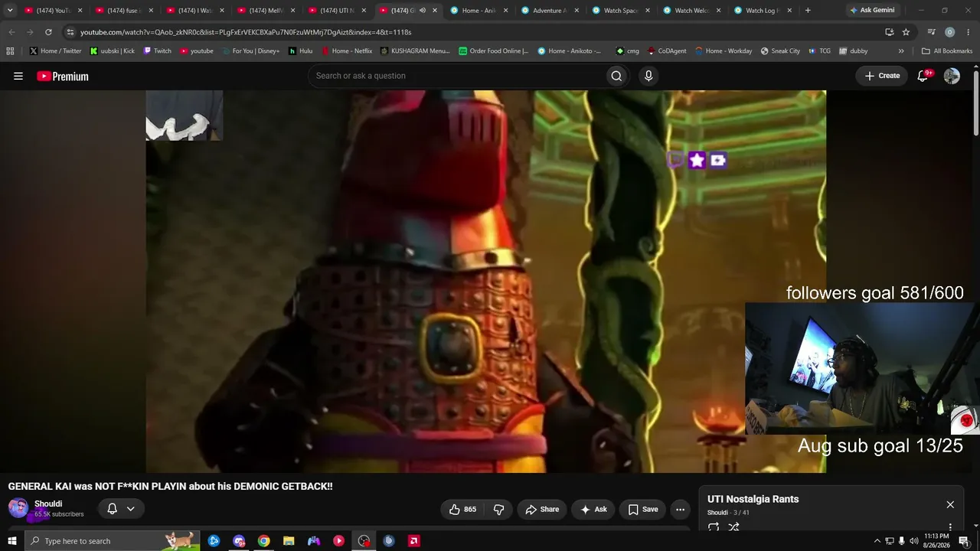Switch to the Home - Anikoto tab
The height and width of the screenshot is (551, 980).
click(x=479, y=11)
